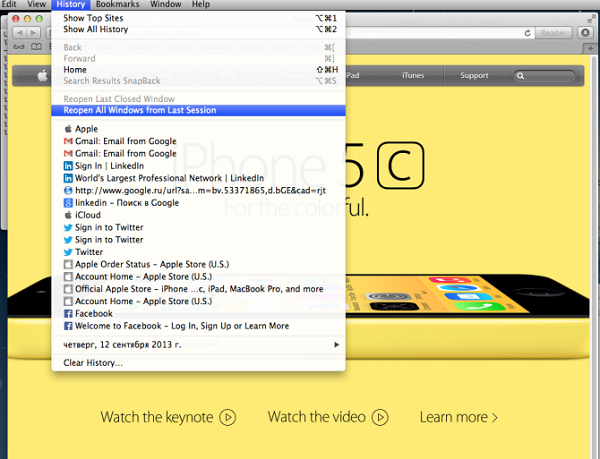Select Clear History… at the menu bottom
Screen dimensions: 600x459
click(93, 362)
